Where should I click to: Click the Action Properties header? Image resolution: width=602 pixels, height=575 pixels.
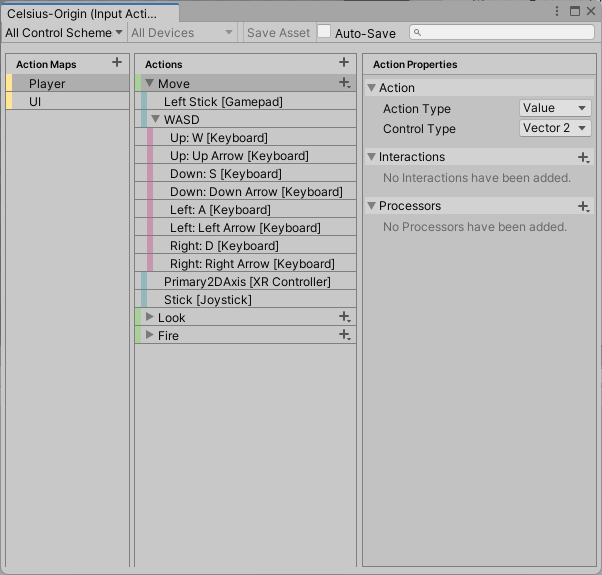click(x=415, y=64)
